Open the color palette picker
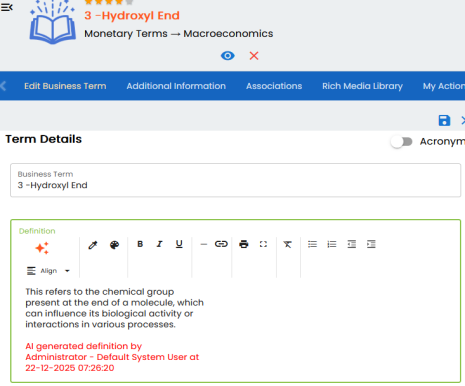 [114, 245]
